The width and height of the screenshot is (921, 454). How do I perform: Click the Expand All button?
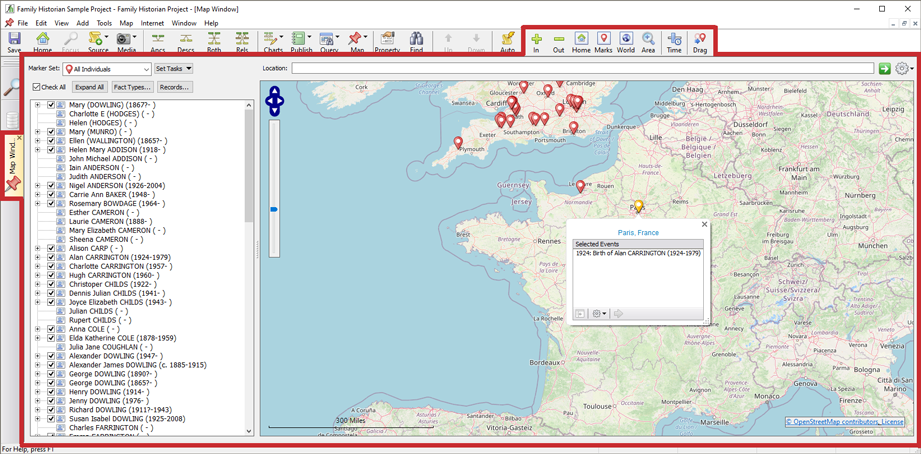coord(90,87)
